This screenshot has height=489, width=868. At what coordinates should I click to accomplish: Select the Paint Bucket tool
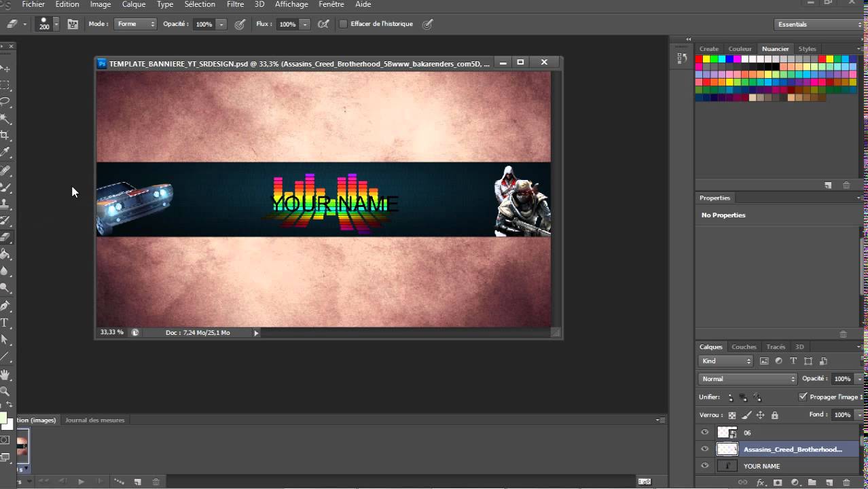[5, 255]
